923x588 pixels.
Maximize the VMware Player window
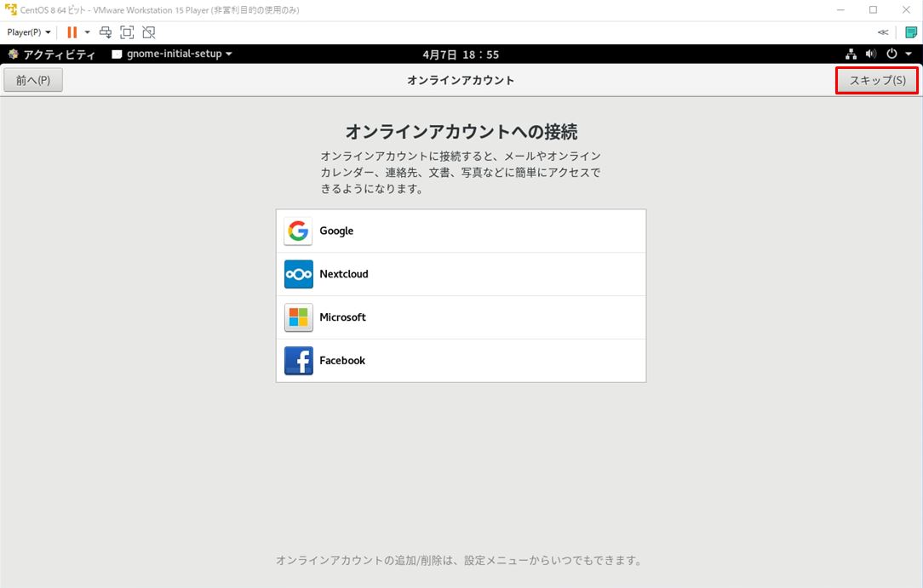tap(873, 10)
